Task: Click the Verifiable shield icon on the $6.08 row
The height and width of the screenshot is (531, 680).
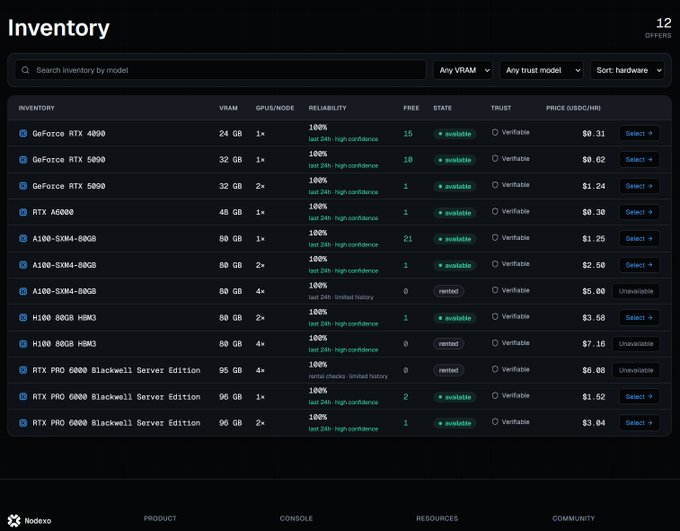Action: pyautogui.click(x=495, y=369)
